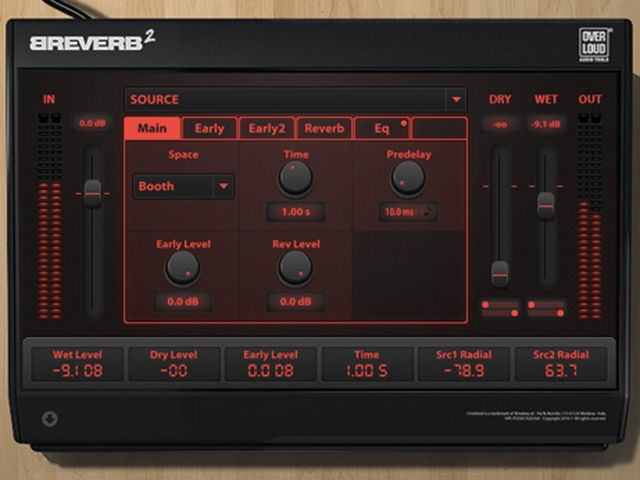640x480 pixels.
Task: Click the Rev Level 0.0 dB value
Action: tap(296, 302)
